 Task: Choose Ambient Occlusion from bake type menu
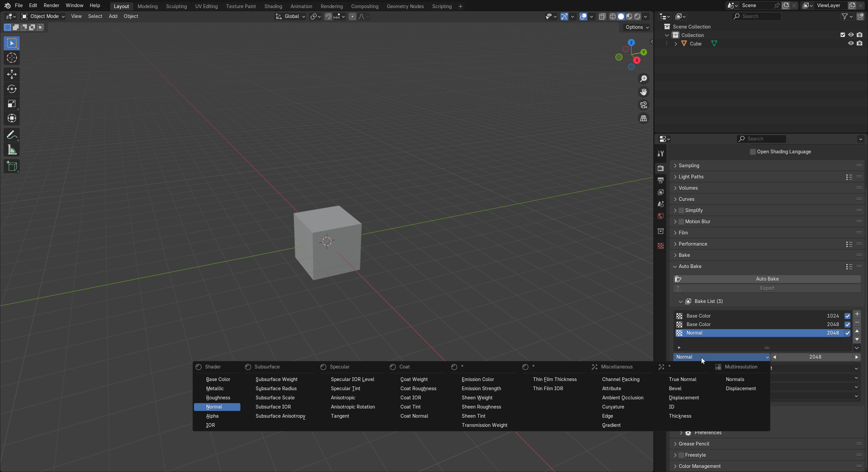pyautogui.click(x=623, y=398)
